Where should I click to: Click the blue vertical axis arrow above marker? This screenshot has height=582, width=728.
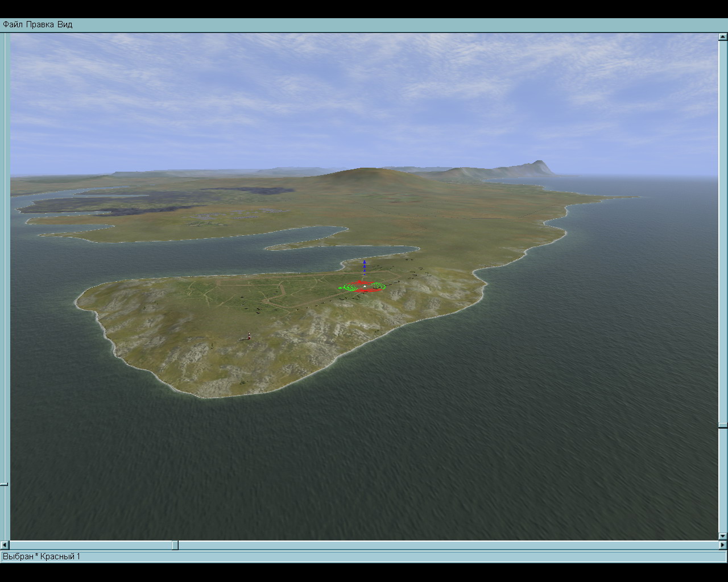(365, 267)
